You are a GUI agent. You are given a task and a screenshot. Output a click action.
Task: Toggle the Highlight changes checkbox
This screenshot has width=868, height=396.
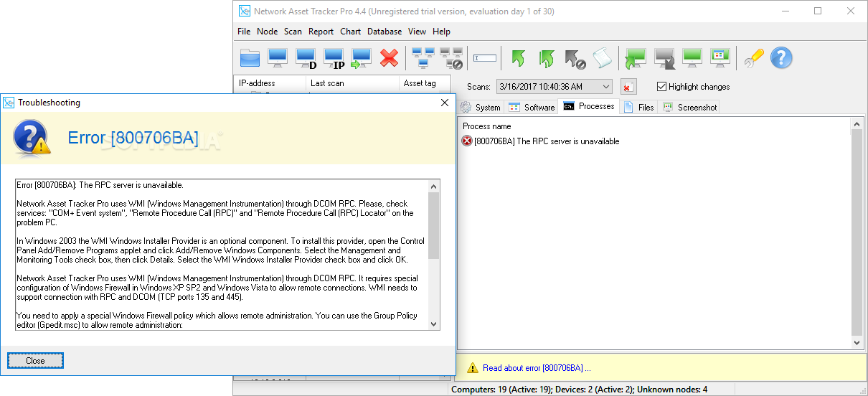coord(662,87)
